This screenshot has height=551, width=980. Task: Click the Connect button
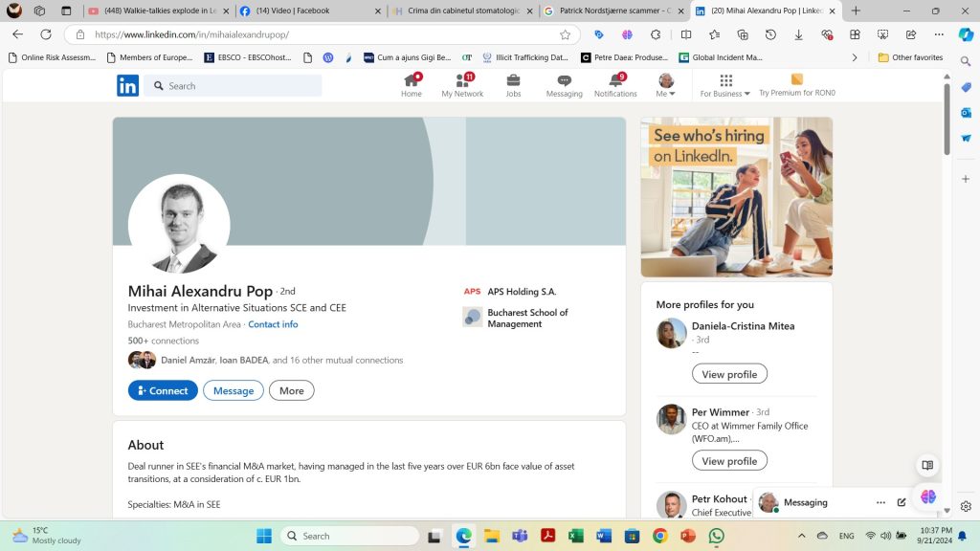tap(163, 390)
